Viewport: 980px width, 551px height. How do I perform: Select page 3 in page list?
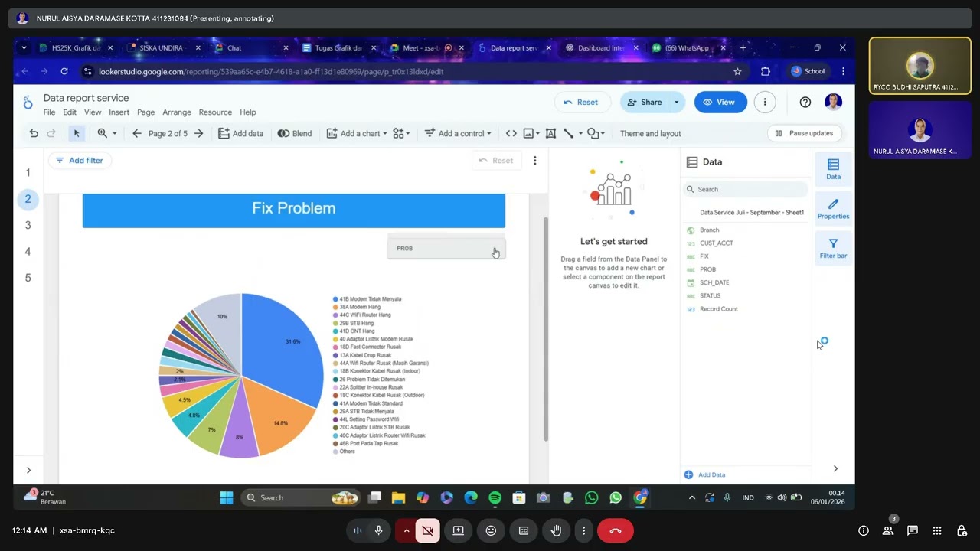[x=28, y=225]
